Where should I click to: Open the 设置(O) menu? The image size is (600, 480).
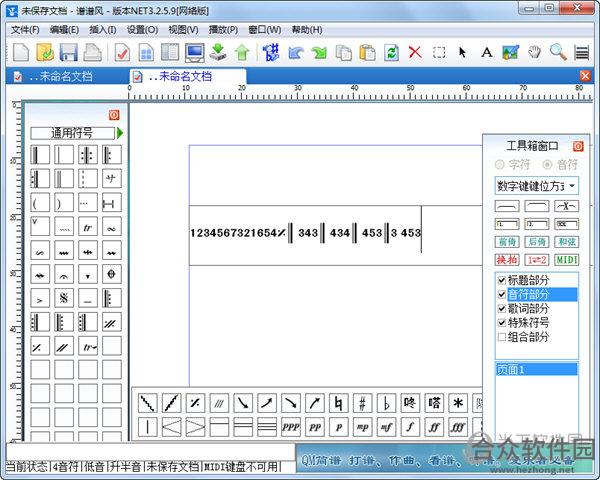coord(142,30)
